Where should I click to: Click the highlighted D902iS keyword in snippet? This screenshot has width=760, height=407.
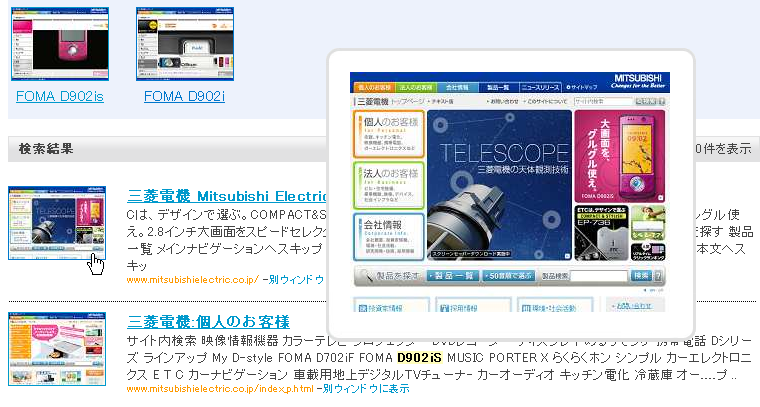click(420, 358)
